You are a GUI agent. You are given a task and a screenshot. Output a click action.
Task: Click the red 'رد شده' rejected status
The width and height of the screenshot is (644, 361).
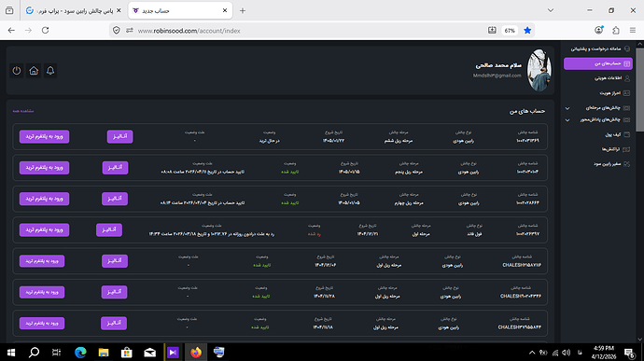pos(315,234)
